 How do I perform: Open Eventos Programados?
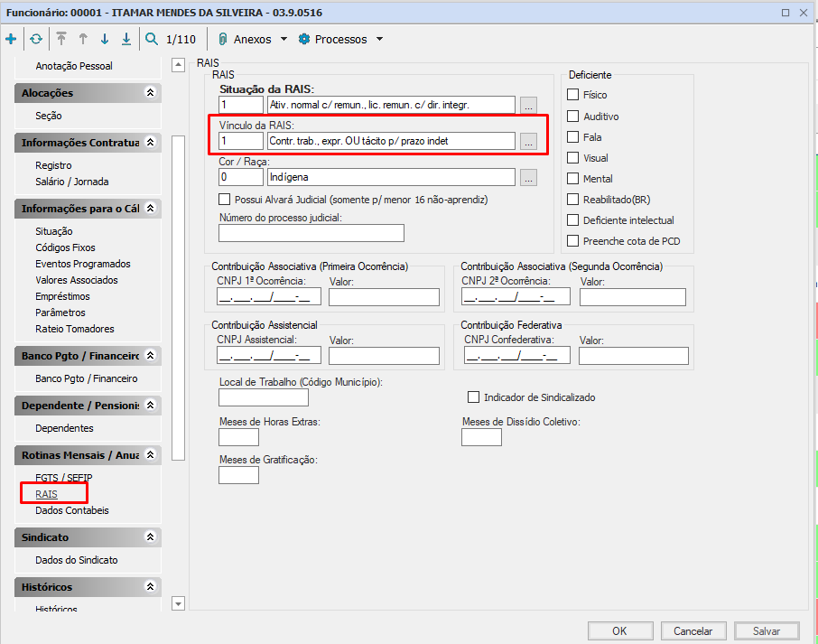click(83, 264)
